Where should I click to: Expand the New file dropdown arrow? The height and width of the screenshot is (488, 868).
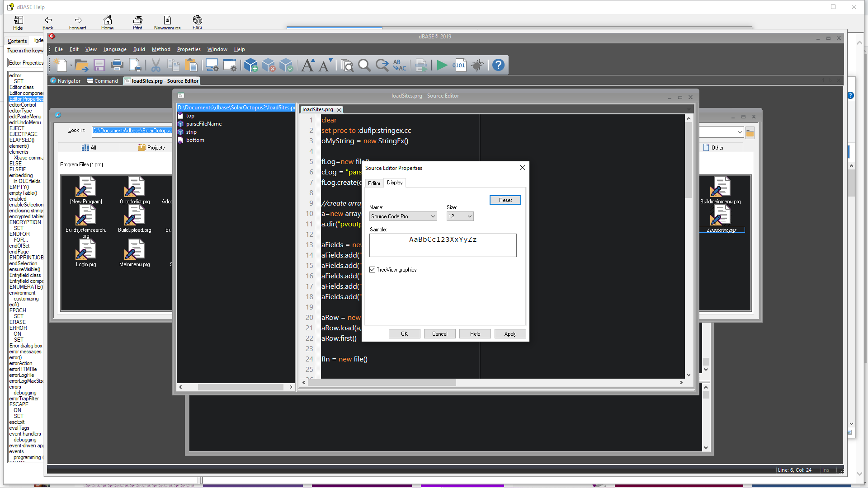coord(71,66)
